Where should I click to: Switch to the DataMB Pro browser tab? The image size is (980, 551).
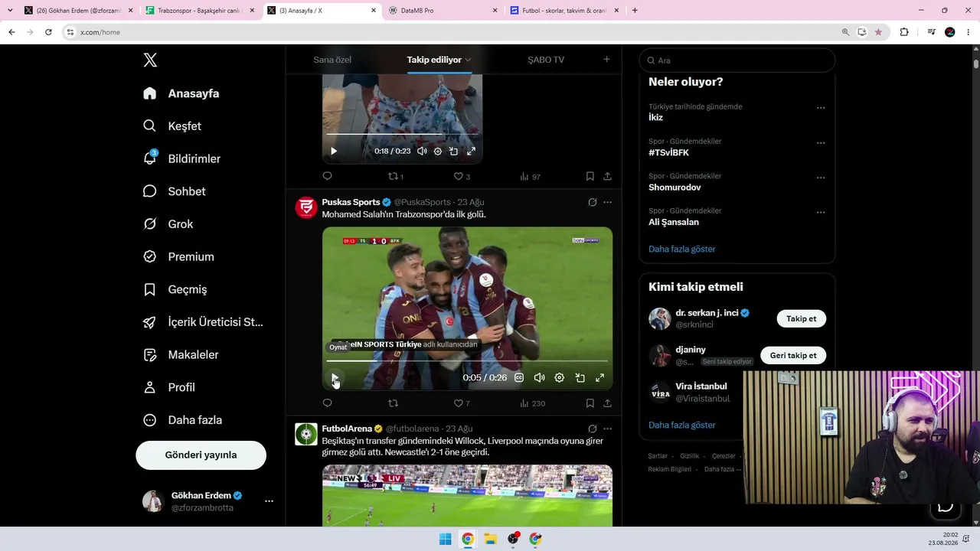pyautogui.click(x=443, y=11)
